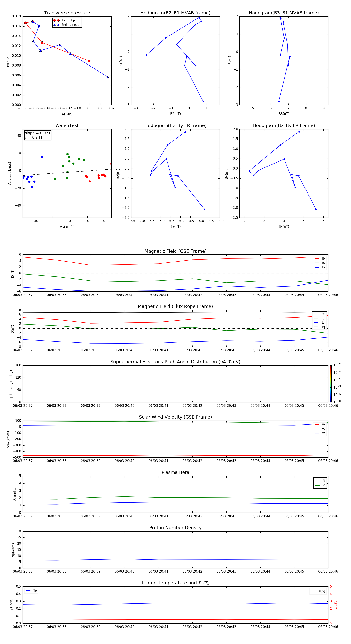Click Bx legend entry in GSE plot
The width and height of the screenshot is (351, 644).
pos(320,259)
